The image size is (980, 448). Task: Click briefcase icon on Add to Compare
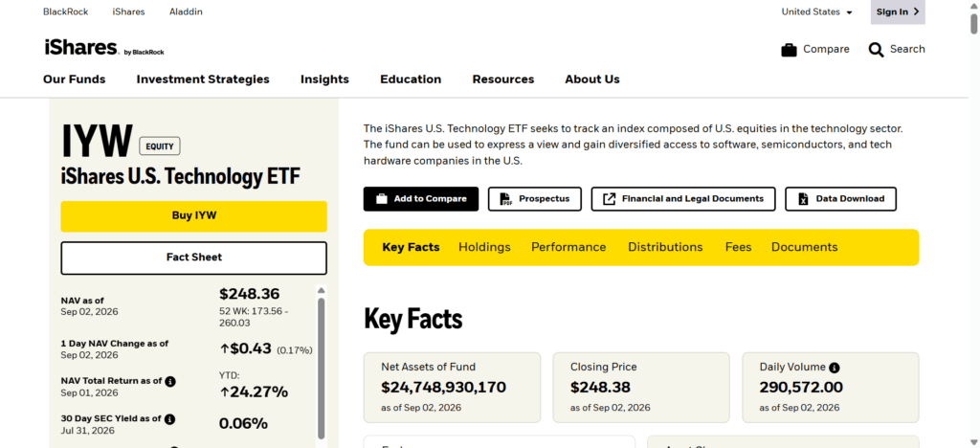point(381,199)
